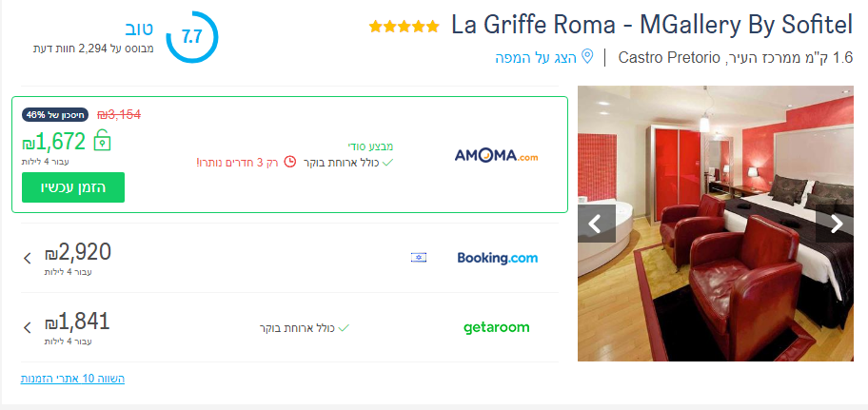Screen dimensions: 868x410
Task: Click the getaroom logo
Action: point(497,327)
